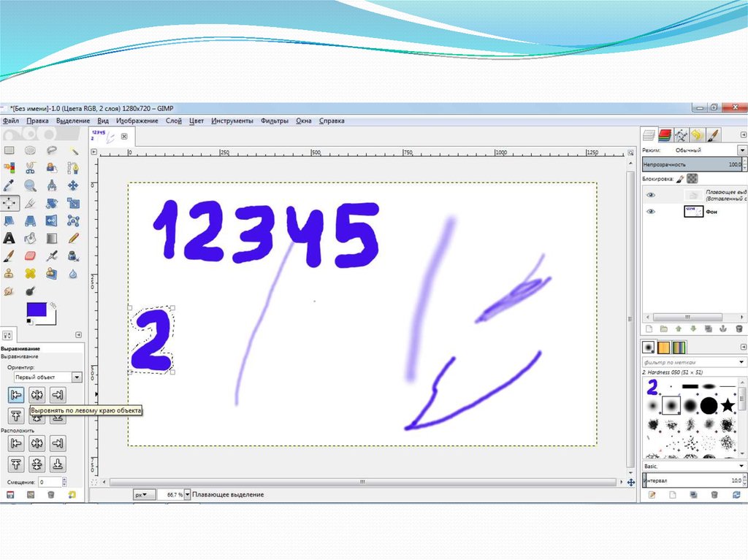The image size is (748, 560).
Task: Open the px units dropdown
Action: pos(144,495)
